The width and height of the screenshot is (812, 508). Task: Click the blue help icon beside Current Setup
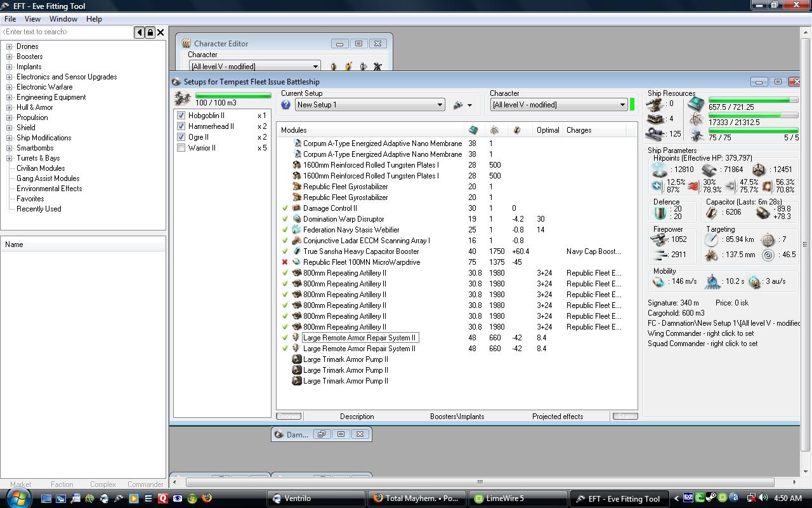pyautogui.click(x=285, y=105)
